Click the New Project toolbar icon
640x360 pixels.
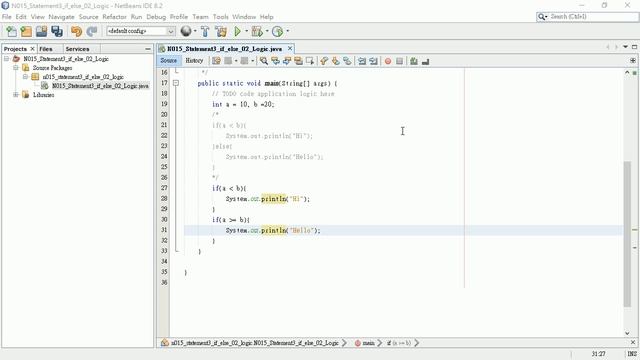pyautogui.click(x=26, y=31)
